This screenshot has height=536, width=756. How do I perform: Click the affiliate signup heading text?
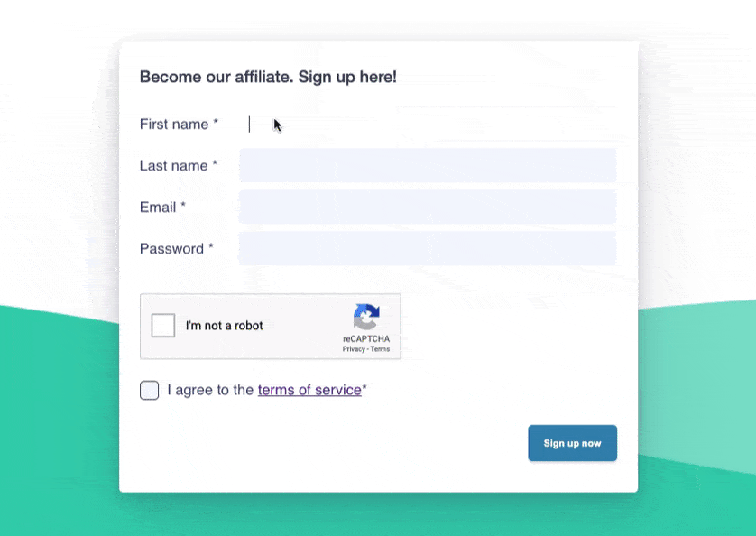[267, 77]
